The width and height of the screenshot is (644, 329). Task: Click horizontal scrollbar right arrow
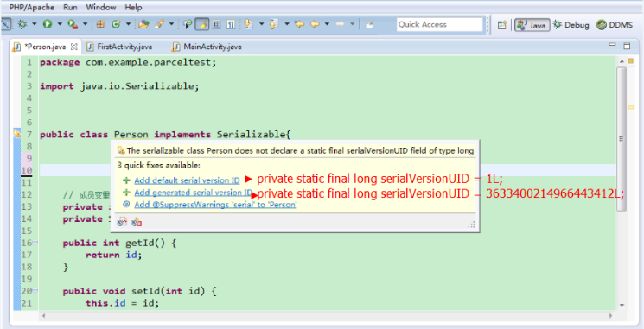611,316
